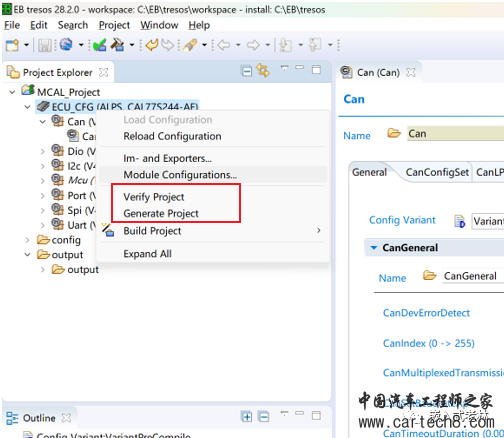Choose Module Configurations... menu entry

point(180,175)
